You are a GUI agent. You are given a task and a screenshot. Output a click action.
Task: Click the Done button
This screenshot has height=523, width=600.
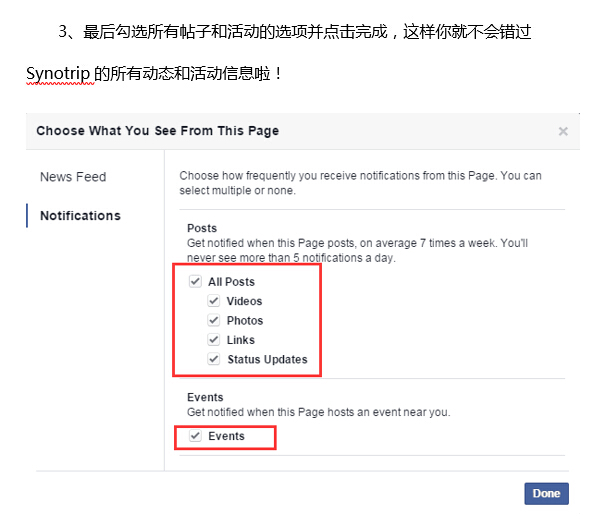tap(546, 494)
